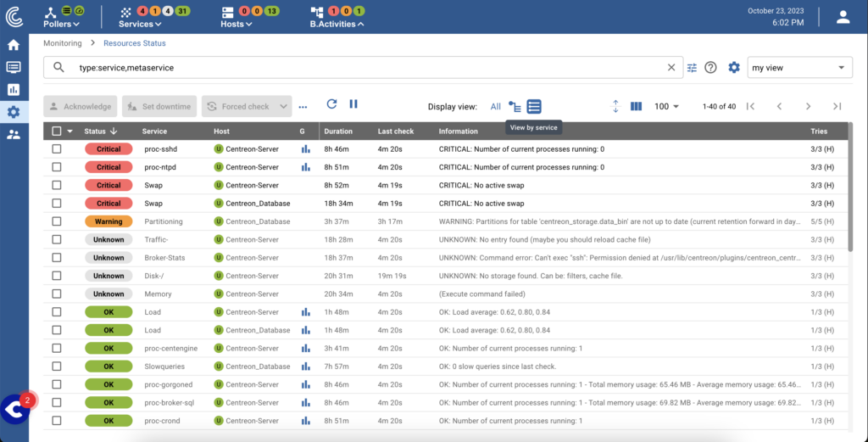Select the Partitioning row checkbox

[x=57, y=221]
